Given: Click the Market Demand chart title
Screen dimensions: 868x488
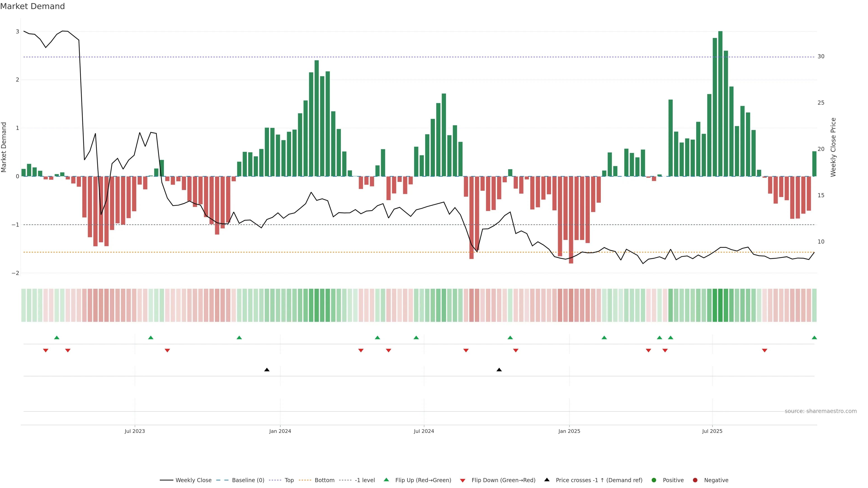Looking at the screenshot, I should click(x=32, y=6).
